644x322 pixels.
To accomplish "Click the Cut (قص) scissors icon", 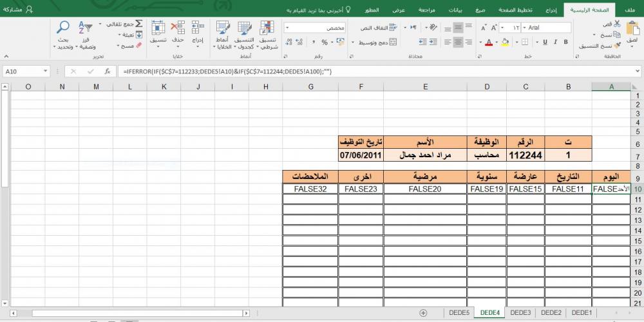I will coord(616,24).
